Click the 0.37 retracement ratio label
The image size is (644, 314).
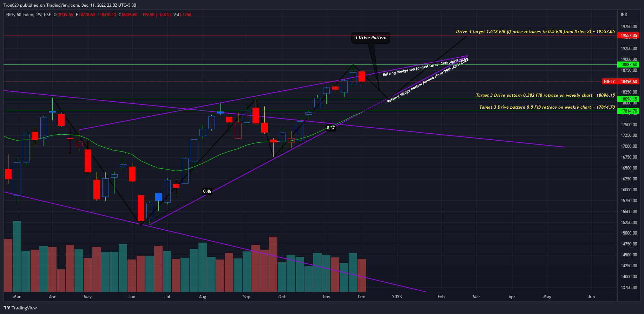[x=331, y=128]
